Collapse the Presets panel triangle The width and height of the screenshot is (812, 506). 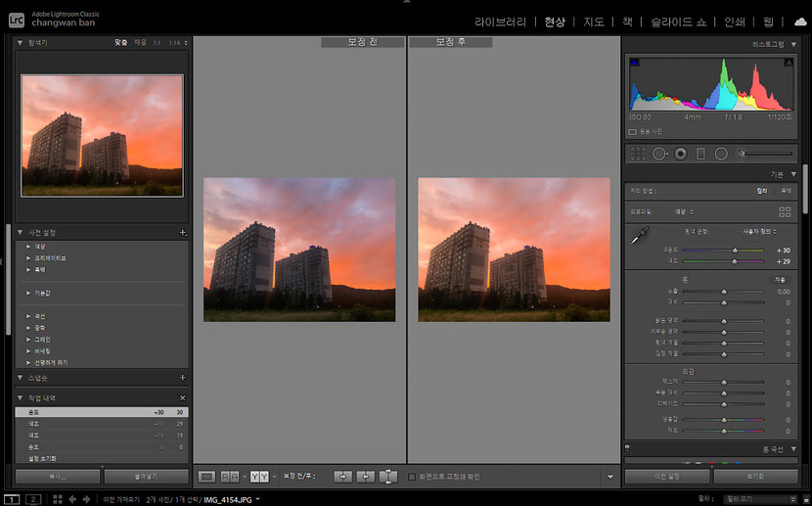(20, 233)
